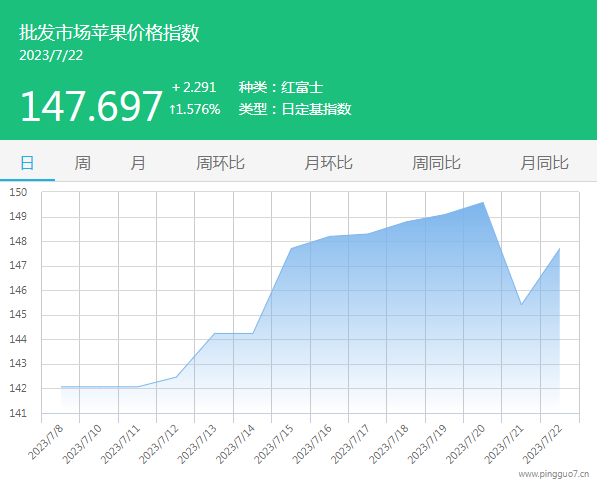Select the 日 daily tab
Viewport: 597px width, 485px height.
(27, 163)
